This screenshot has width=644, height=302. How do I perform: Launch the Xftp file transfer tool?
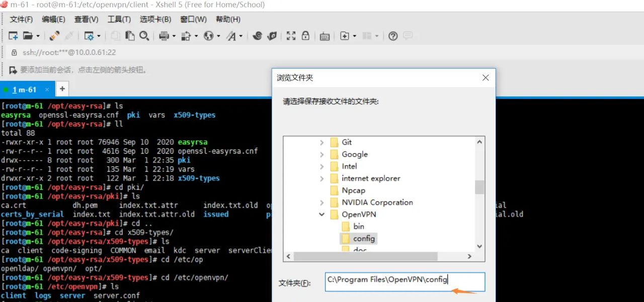[271, 36]
